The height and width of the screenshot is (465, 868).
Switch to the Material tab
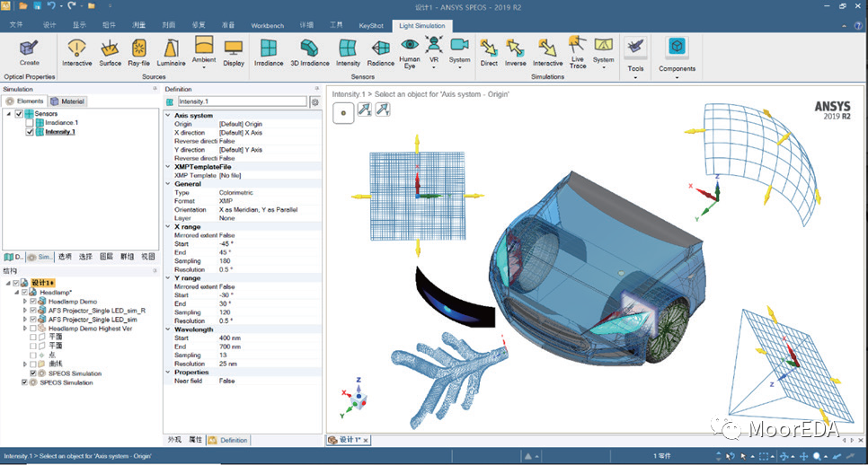tap(67, 101)
